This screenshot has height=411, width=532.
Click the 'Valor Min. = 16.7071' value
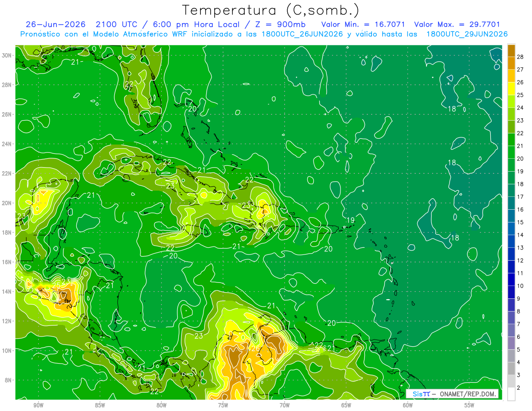click(x=364, y=24)
